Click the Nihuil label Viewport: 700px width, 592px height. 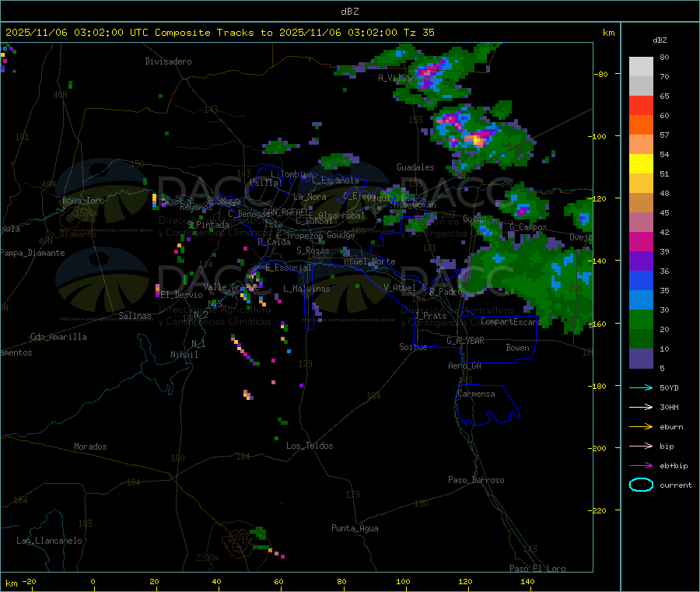click(184, 355)
